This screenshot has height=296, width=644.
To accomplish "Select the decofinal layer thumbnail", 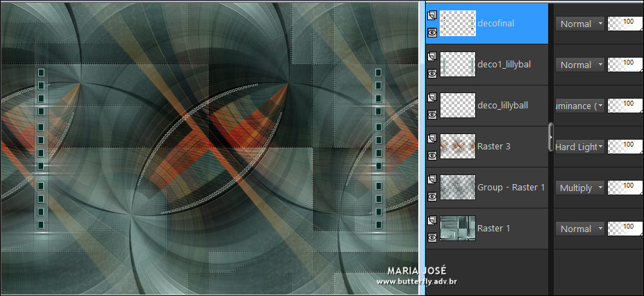I will point(458,24).
